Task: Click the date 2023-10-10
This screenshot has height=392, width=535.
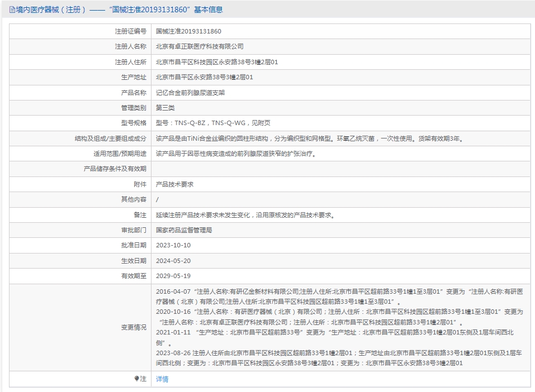Action: point(173,246)
